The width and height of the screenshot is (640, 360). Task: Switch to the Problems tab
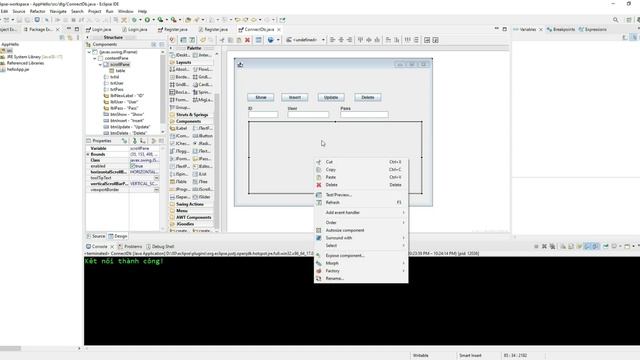point(130,247)
